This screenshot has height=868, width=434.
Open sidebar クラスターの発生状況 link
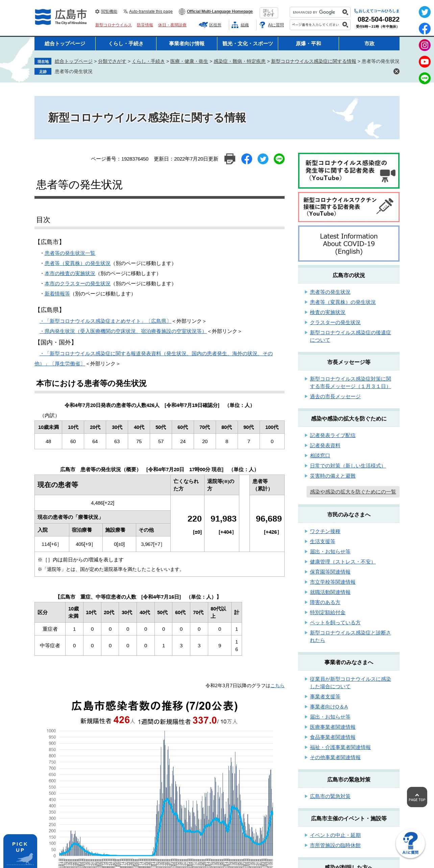pos(335,322)
